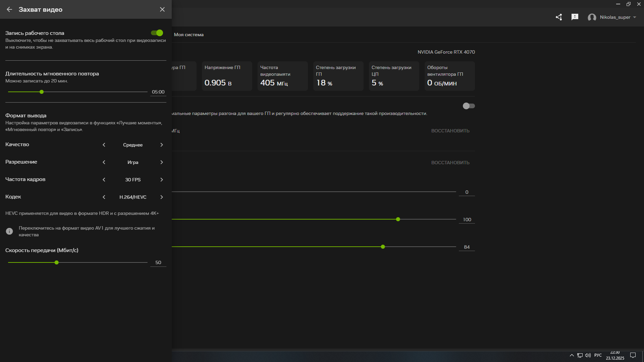Select the next Качество option with the right arrow
The image size is (644, 362).
(162, 145)
